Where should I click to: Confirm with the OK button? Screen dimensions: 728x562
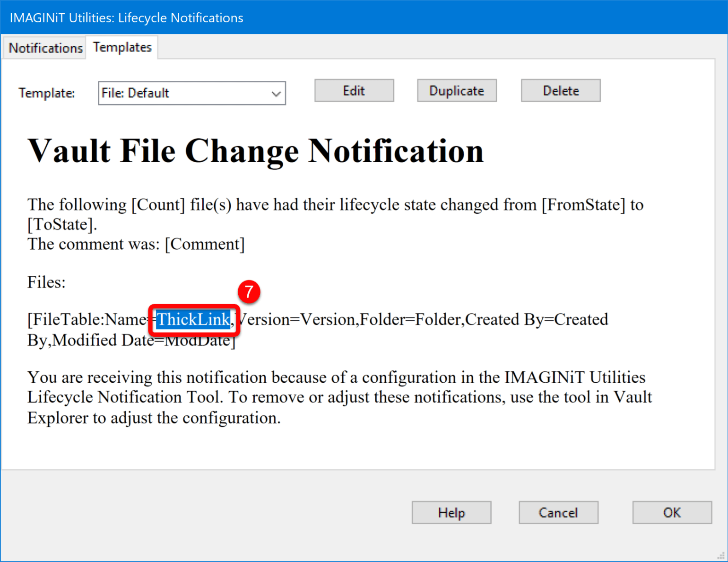(x=672, y=513)
